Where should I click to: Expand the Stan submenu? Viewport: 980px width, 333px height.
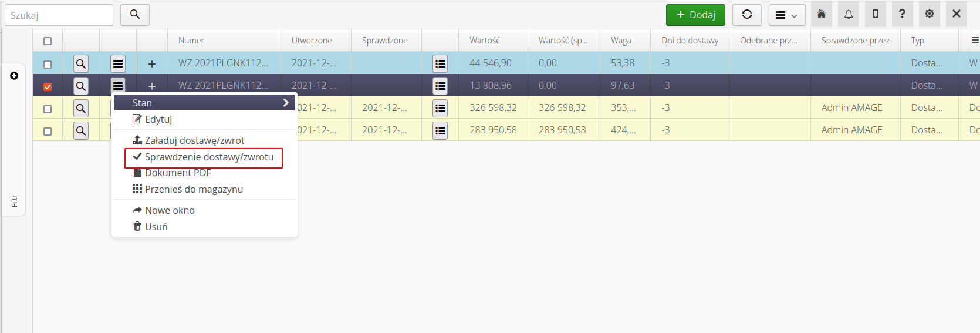tap(204, 103)
